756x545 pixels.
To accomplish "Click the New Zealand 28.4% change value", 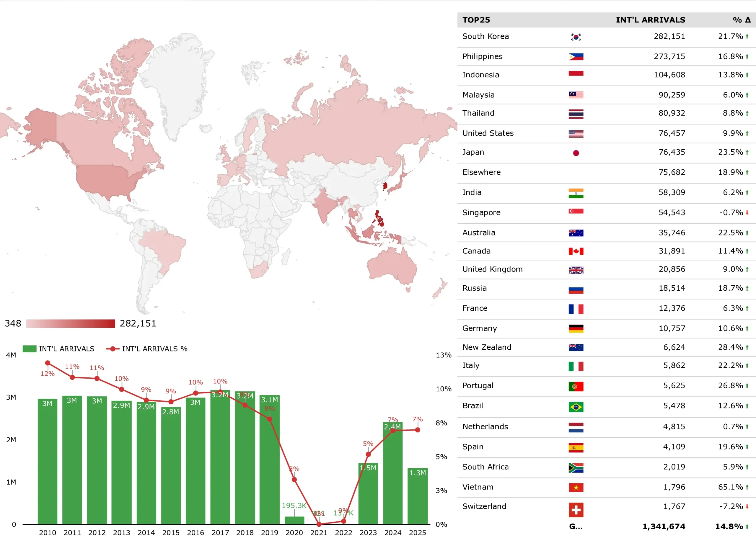I will coord(730,348).
